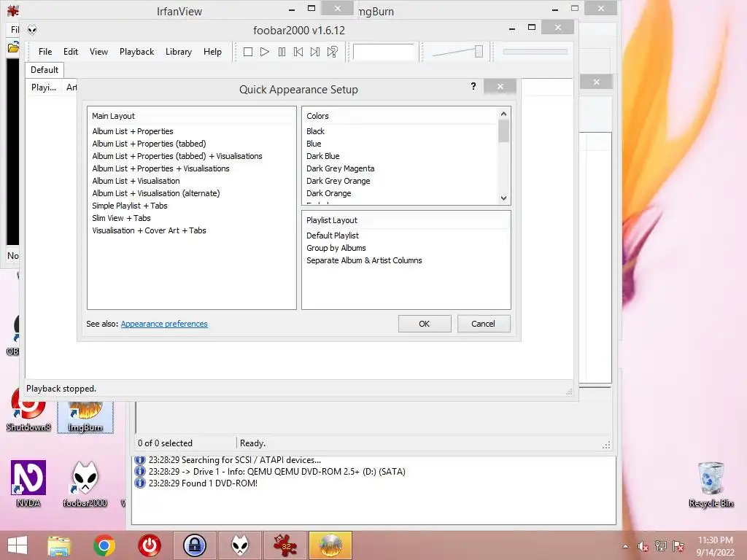
Task: Close the Quick Appearance Setup dialog
Action: coord(500,86)
